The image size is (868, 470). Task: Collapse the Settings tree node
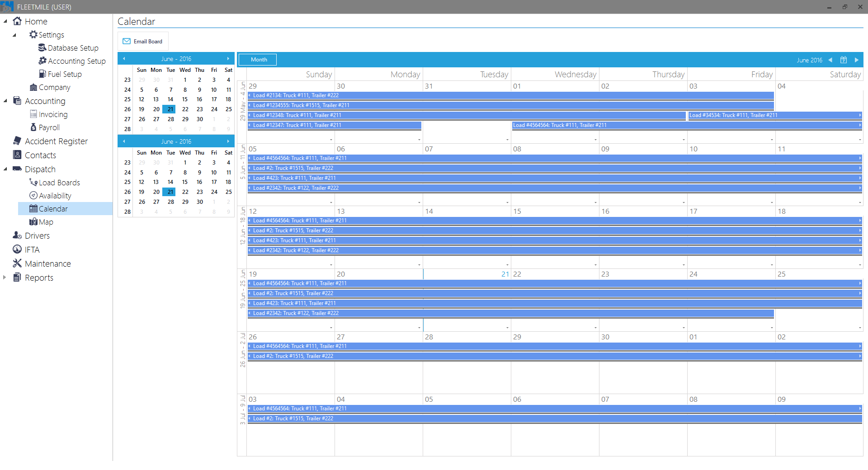[x=14, y=35]
